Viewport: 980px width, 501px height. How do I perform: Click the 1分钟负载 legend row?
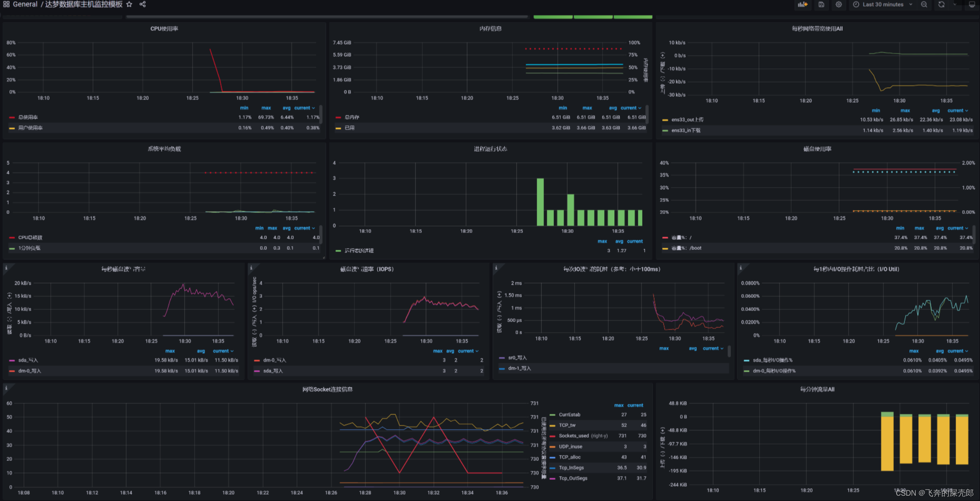coord(164,248)
